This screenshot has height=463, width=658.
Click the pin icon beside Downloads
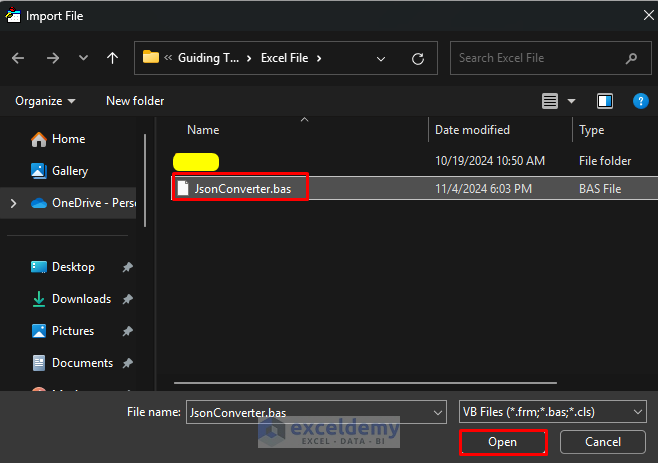pyautogui.click(x=128, y=299)
